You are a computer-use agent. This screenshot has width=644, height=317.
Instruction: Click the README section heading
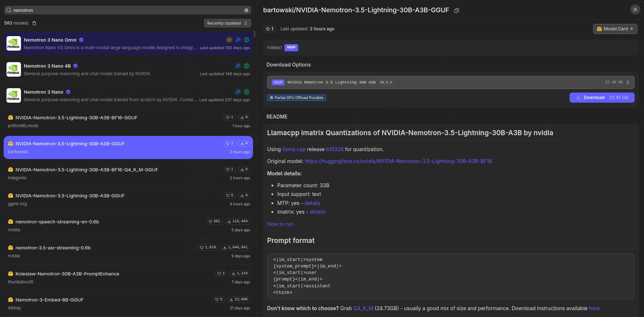click(x=277, y=117)
